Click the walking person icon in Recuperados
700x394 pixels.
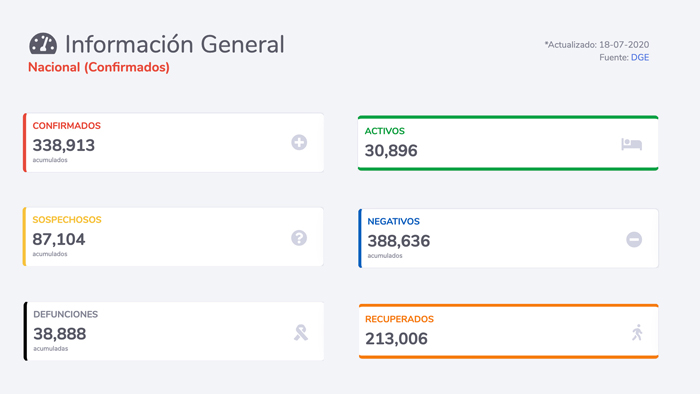tap(638, 332)
